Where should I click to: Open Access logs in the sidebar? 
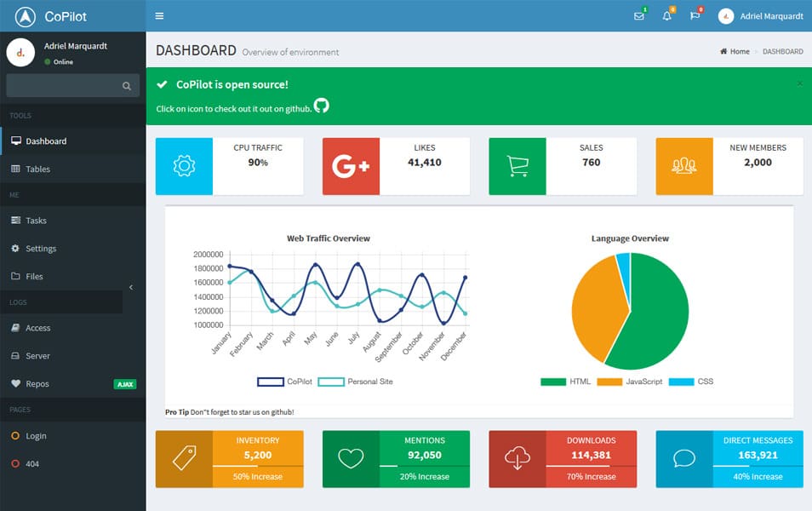pos(72,328)
